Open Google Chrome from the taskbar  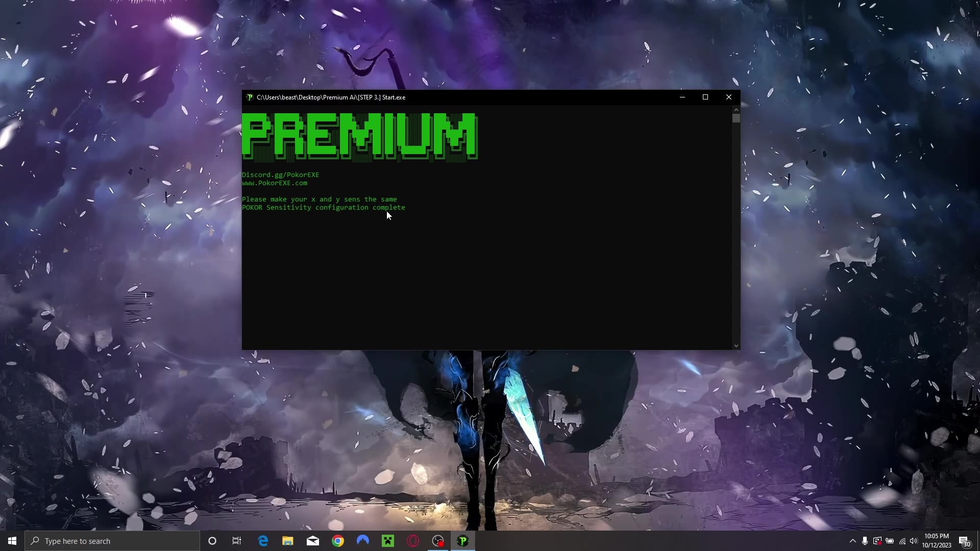338,540
